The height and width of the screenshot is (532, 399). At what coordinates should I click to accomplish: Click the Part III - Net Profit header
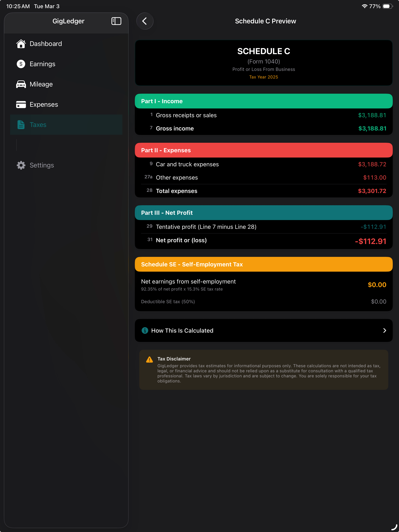pos(264,213)
